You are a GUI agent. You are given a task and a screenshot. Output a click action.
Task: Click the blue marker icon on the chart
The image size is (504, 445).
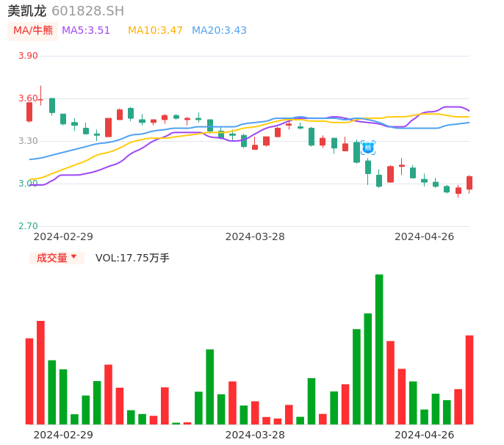click(368, 148)
